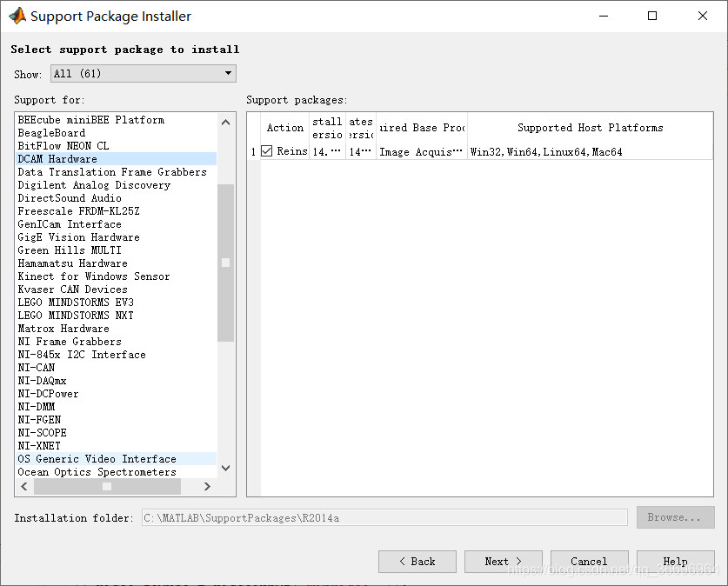Select LEGO MINDSTORMS NXT entry
This screenshot has height=586, width=728.
click(x=116, y=315)
